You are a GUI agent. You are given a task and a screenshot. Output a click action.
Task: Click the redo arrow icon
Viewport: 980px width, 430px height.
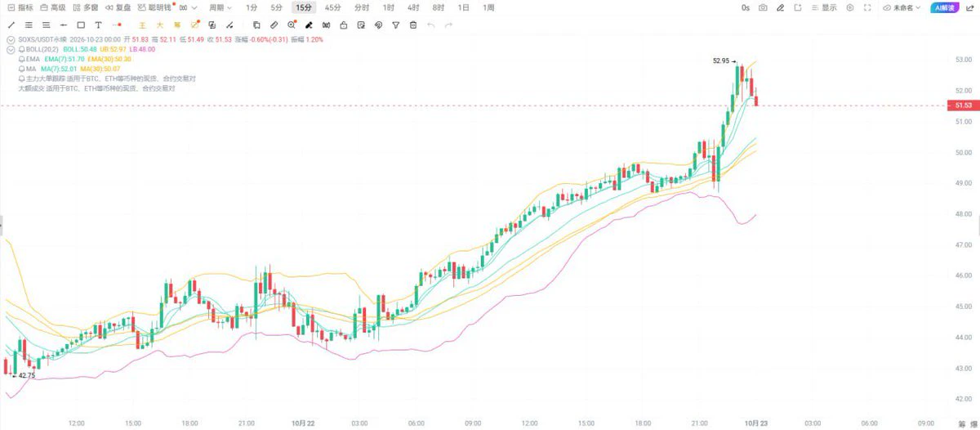pos(448,25)
